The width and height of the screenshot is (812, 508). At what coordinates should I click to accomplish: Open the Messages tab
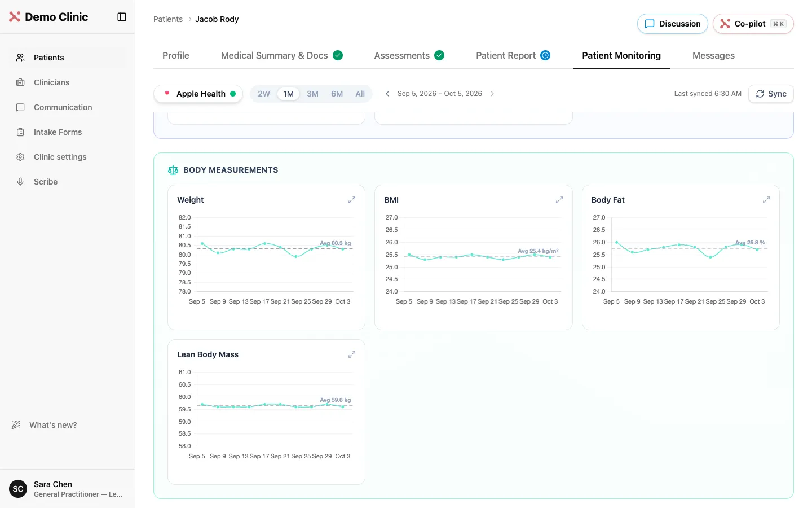(x=713, y=55)
